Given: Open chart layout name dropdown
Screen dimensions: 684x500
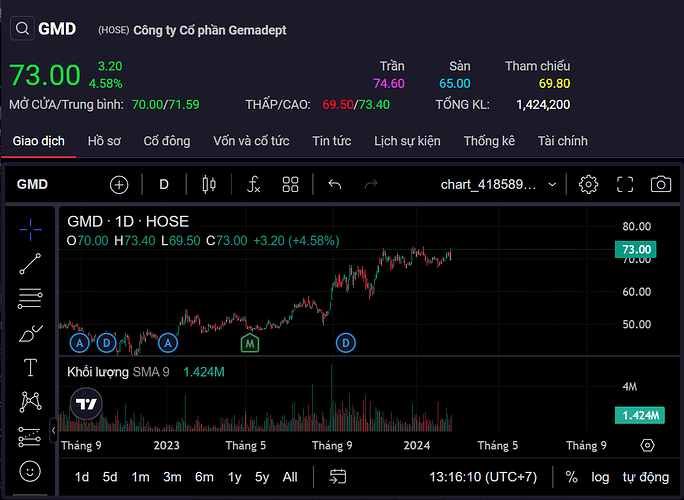Looking at the screenshot, I should click(x=498, y=185).
